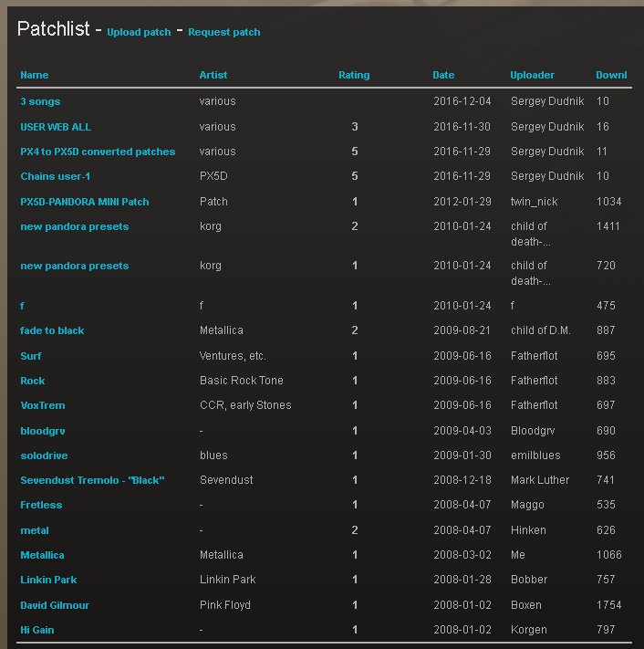Open 'new pandora presets' with 720 downloads
The width and height of the screenshot is (644, 649).
75,266
